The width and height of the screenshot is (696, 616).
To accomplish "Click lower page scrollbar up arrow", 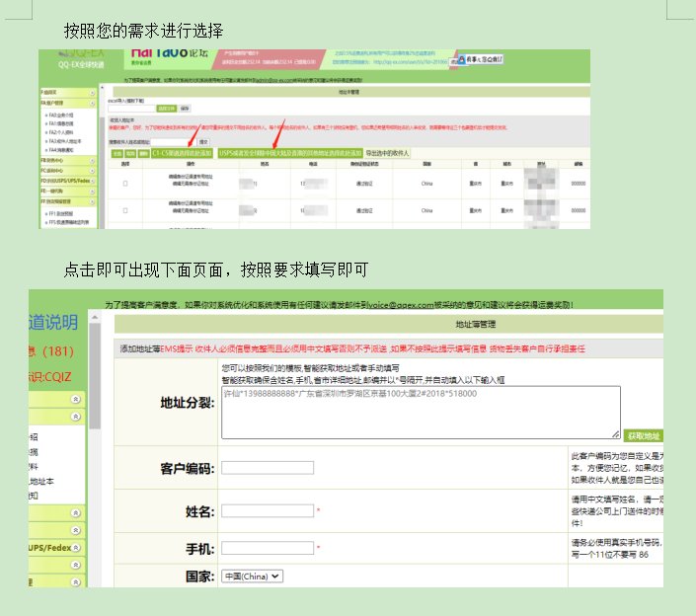I will 95,317.
